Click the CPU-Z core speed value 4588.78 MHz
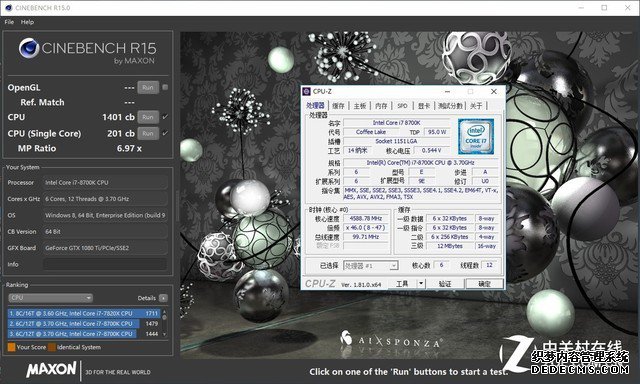The image size is (640, 384). click(366, 219)
